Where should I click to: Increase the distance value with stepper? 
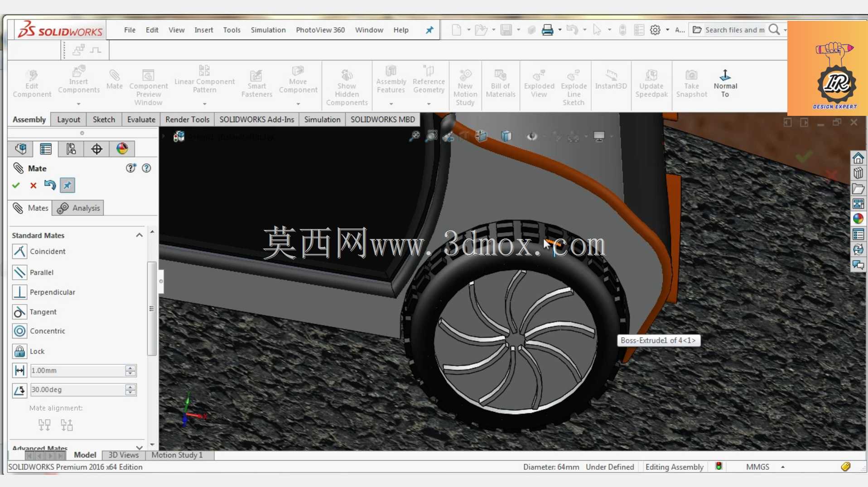pos(130,368)
